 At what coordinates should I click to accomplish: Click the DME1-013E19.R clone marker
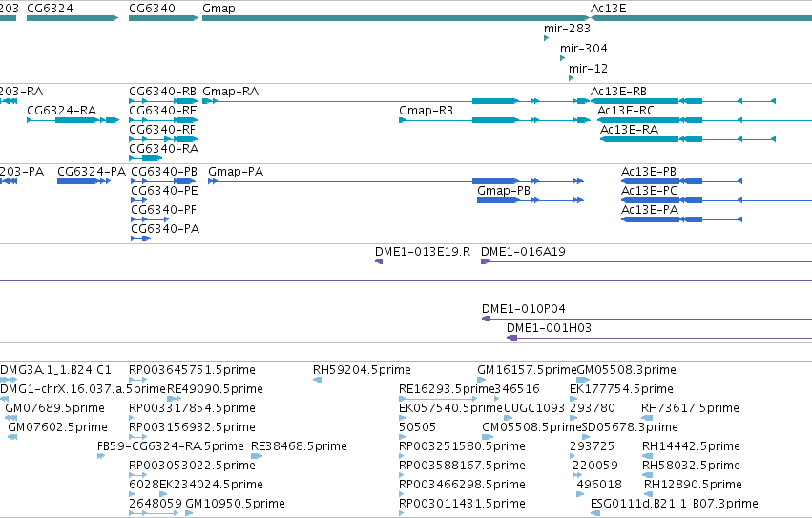tap(379, 261)
